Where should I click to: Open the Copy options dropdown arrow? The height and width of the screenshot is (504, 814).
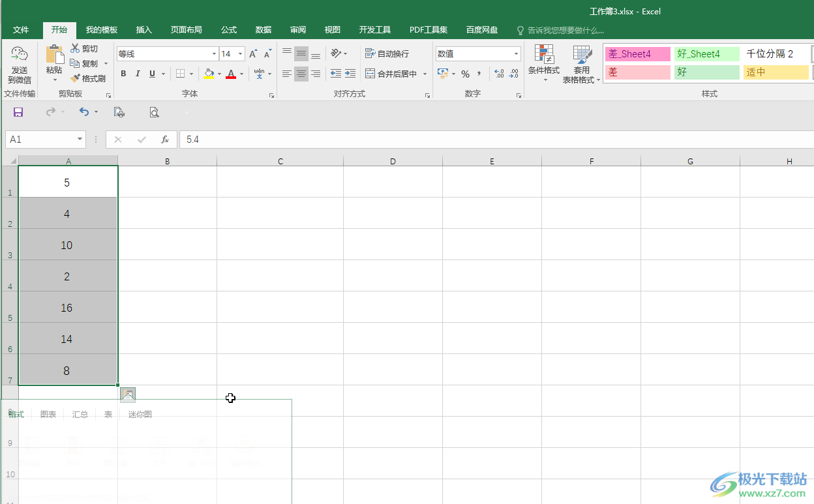(x=106, y=64)
